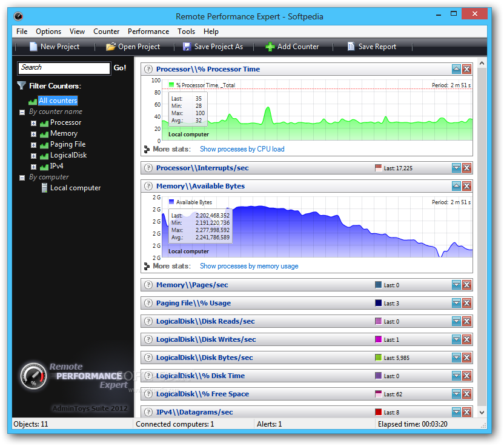Open help icon for Disk Writes/sec

[148, 339]
